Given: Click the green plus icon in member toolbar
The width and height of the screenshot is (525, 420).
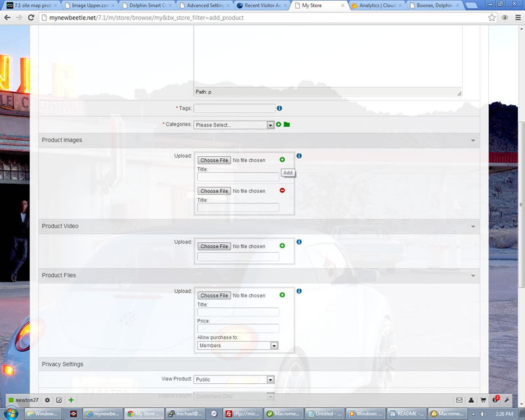Looking at the screenshot, I should (71, 400).
